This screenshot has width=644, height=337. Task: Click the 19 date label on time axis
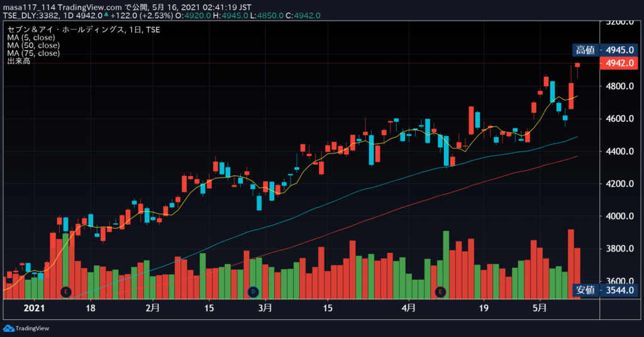pos(484,308)
